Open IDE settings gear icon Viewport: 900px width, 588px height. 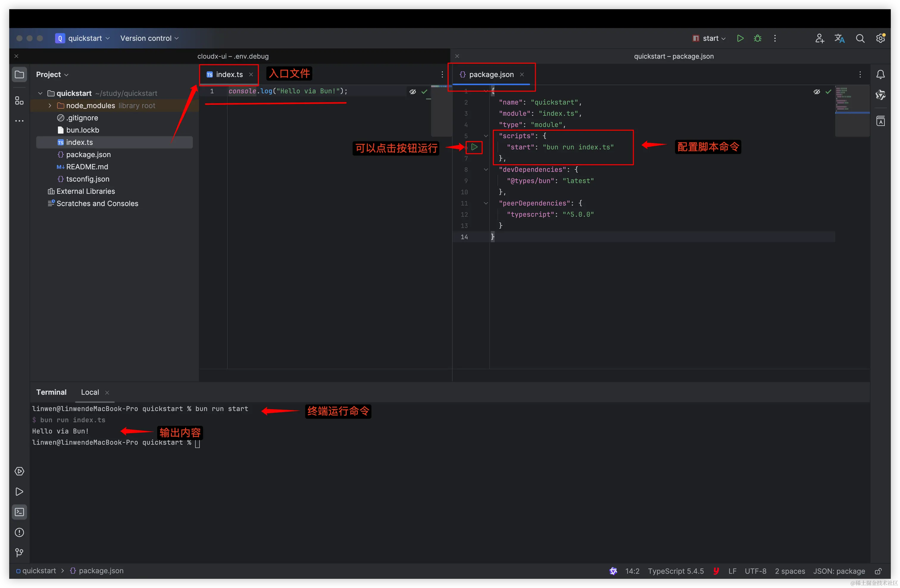coord(880,38)
